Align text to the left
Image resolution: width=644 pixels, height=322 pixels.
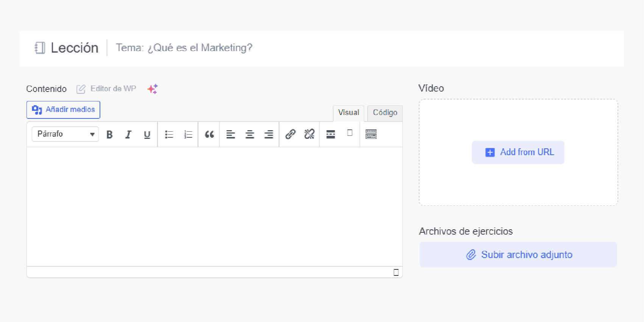click(231, 134)
